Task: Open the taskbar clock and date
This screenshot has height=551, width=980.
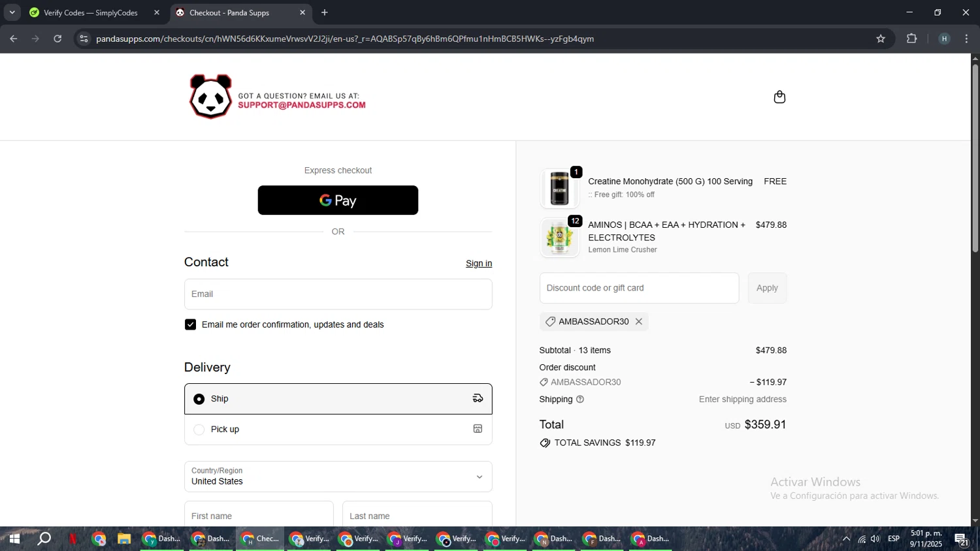Action: [926, 539]
